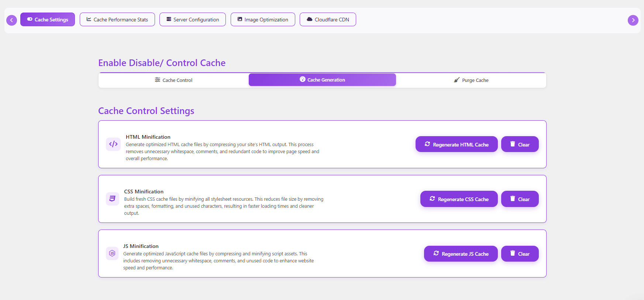The height and width of the screenshot is (300, 644).
Task: Switch to Cache Performance Stats tab
Action: [117, 20]
